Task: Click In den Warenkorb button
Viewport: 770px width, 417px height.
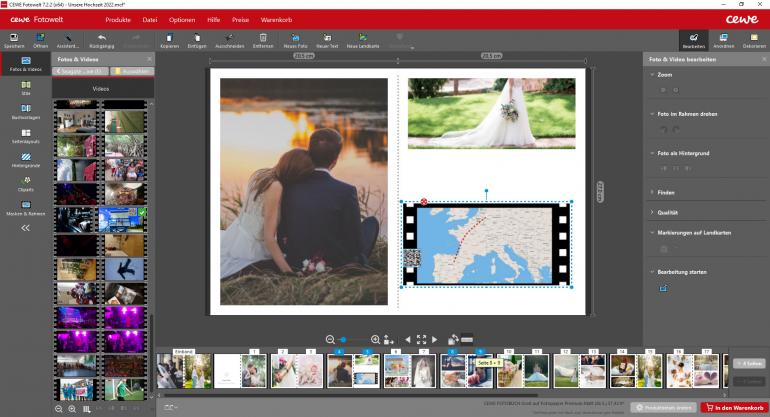Action: (734, 408)
